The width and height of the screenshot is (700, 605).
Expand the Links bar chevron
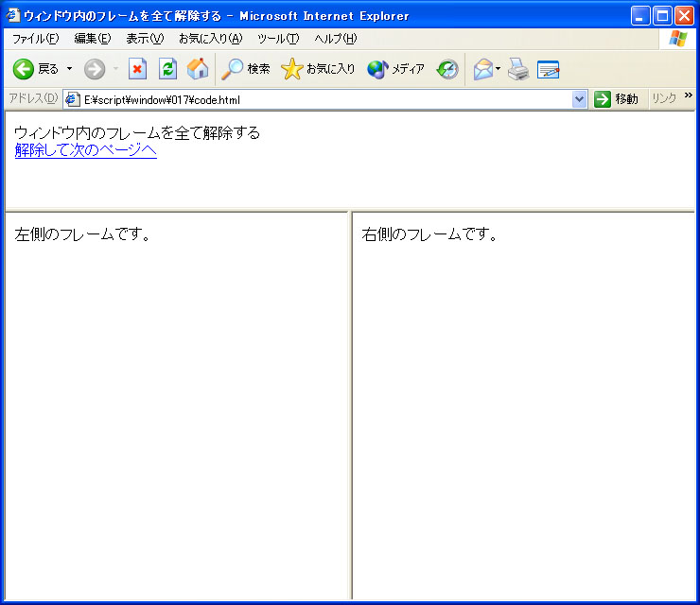[x=688, y=95]
